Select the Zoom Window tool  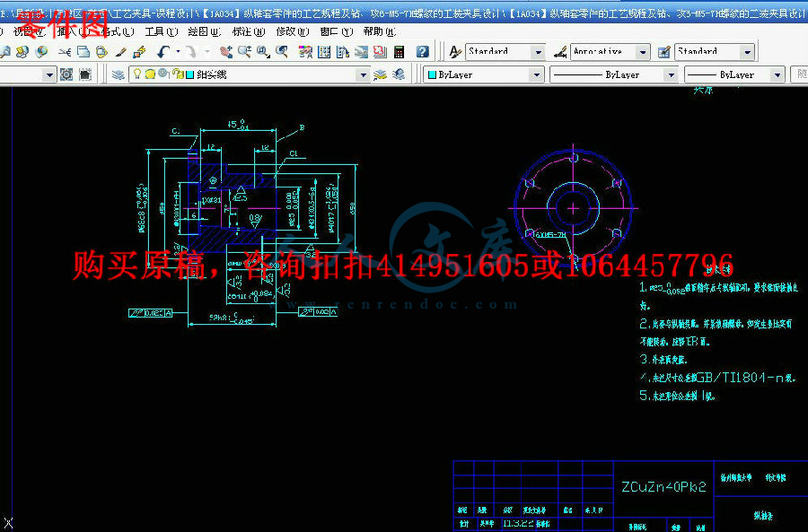[263, 51]
